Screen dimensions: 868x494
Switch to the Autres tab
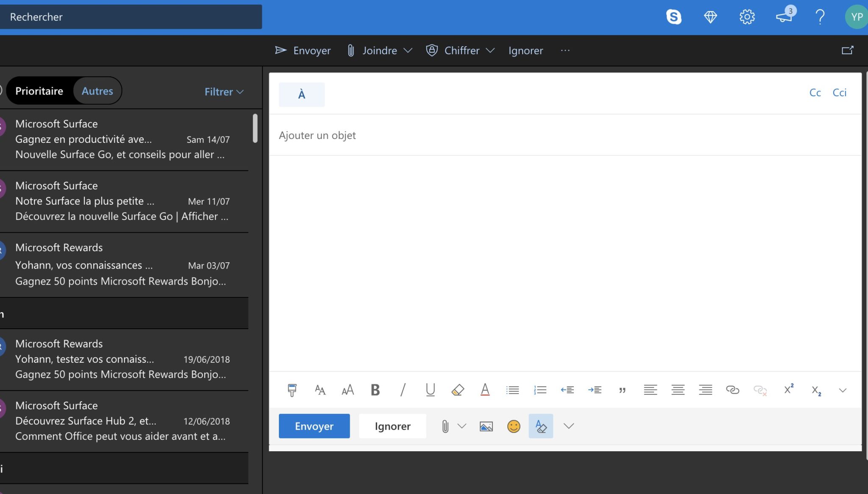pyautogui.click(x=97, y=91)
